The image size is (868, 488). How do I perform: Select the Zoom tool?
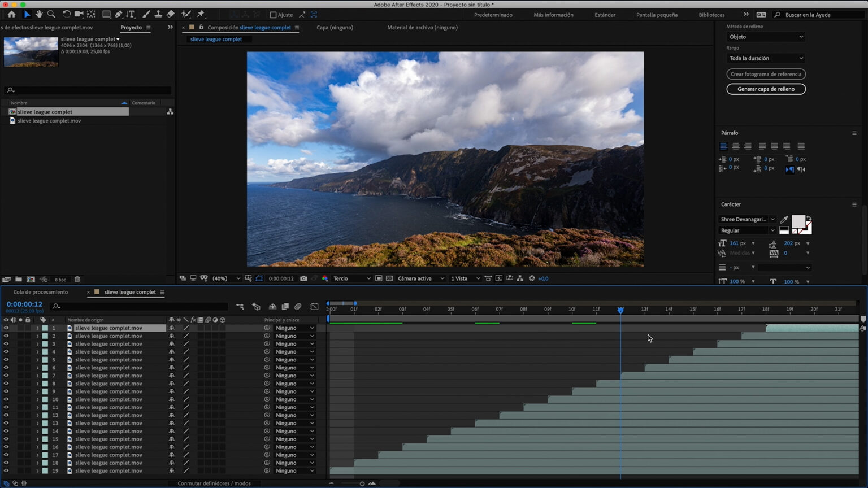51,14
